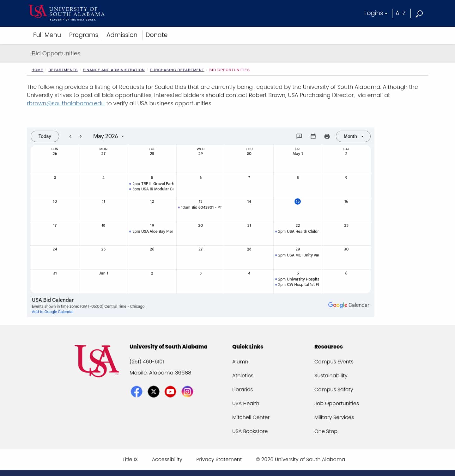Click the Alumni quick link
Screen dimensions: 455x476
(x=241, y=362)
